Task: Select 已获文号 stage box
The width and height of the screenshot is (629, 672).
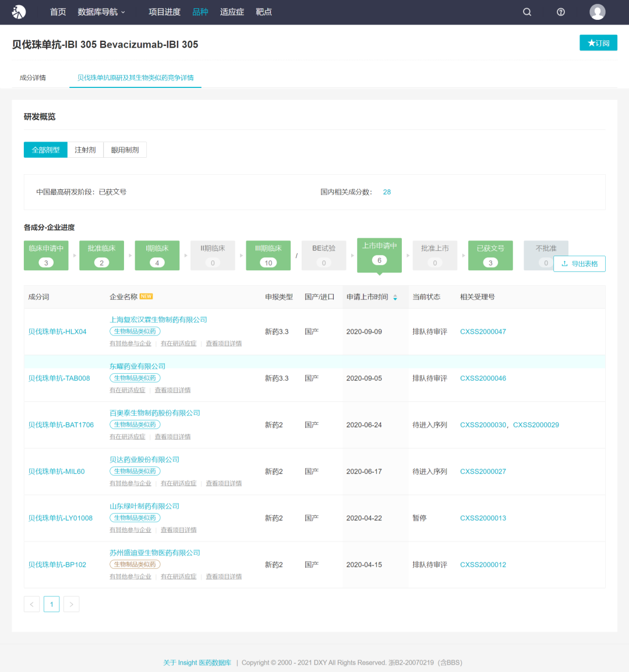Action: [490, 256]
